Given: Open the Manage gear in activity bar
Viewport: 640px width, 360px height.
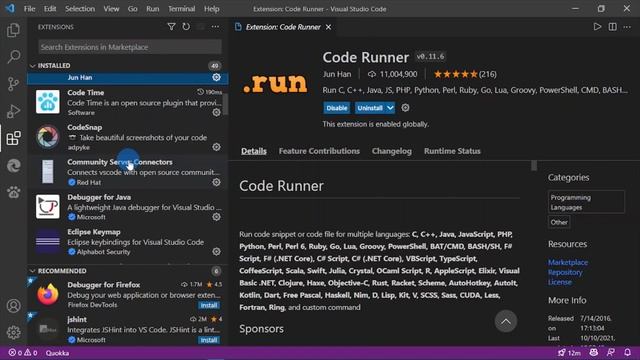Looking at the screenshot, I should point(13,332).
